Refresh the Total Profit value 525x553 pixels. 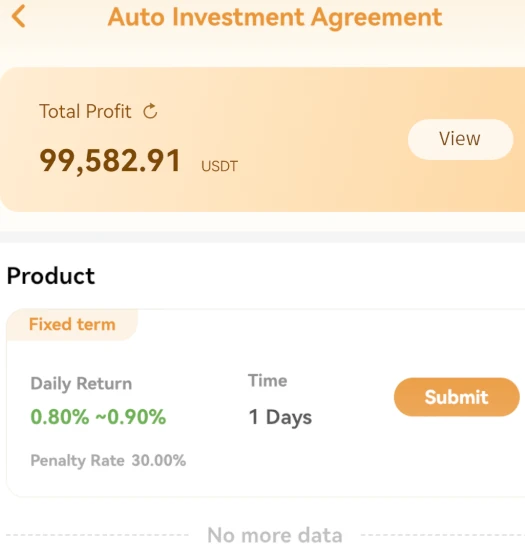pos(150,111)
